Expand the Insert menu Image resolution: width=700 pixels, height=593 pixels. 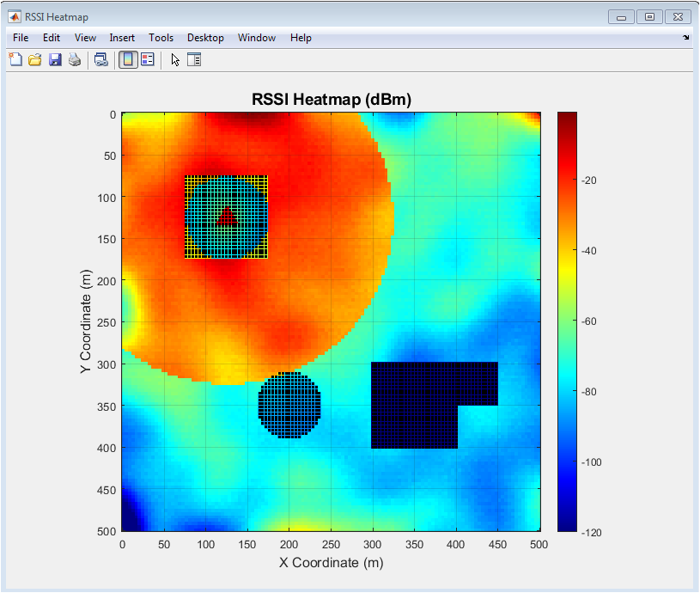coord(122,38)
